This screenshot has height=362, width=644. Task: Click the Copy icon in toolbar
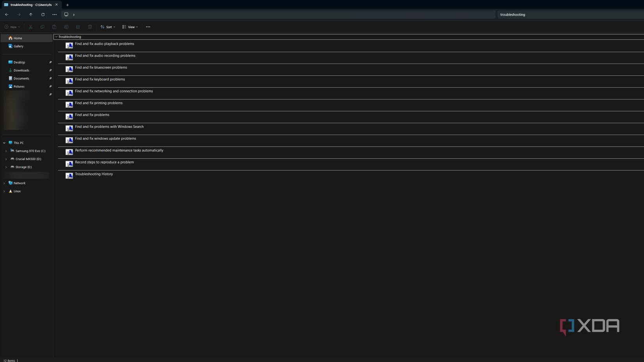(x=43, y=27)
